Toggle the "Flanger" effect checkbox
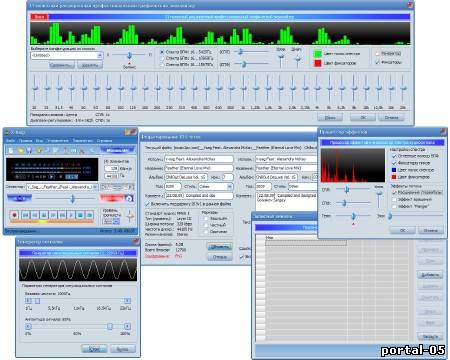 [394, 206]
